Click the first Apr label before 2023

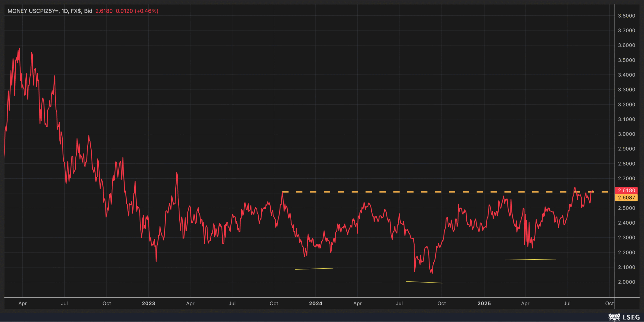click(x=22, y=303)
